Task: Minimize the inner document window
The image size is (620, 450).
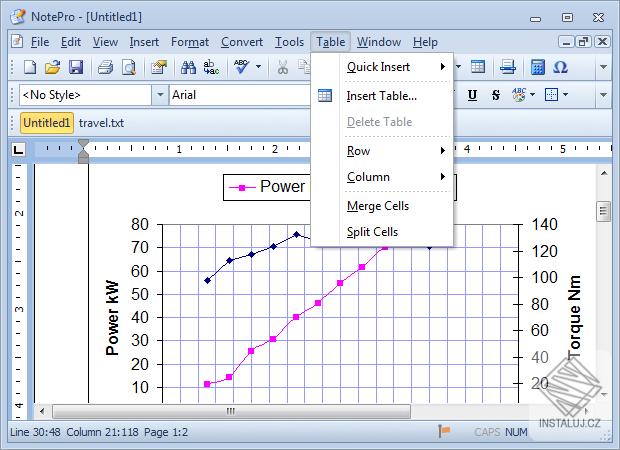Action: point(566,42)
